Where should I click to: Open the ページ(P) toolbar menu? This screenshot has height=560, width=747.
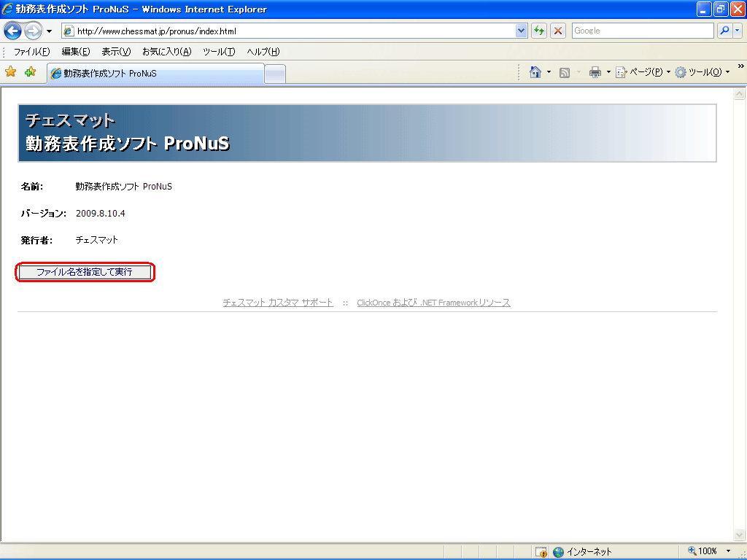pyautogui.click(x=643, y=72)
